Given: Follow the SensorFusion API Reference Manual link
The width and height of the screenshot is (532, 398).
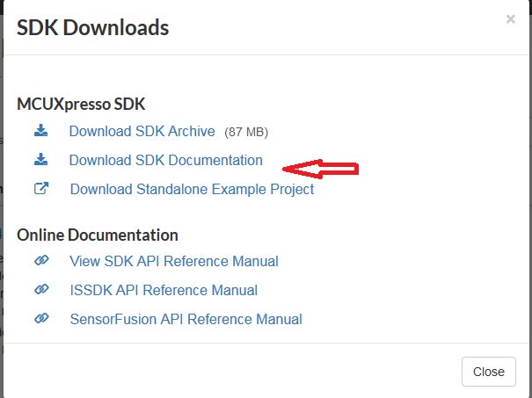Looking at the screenshot, I should (x=186, y=320).
